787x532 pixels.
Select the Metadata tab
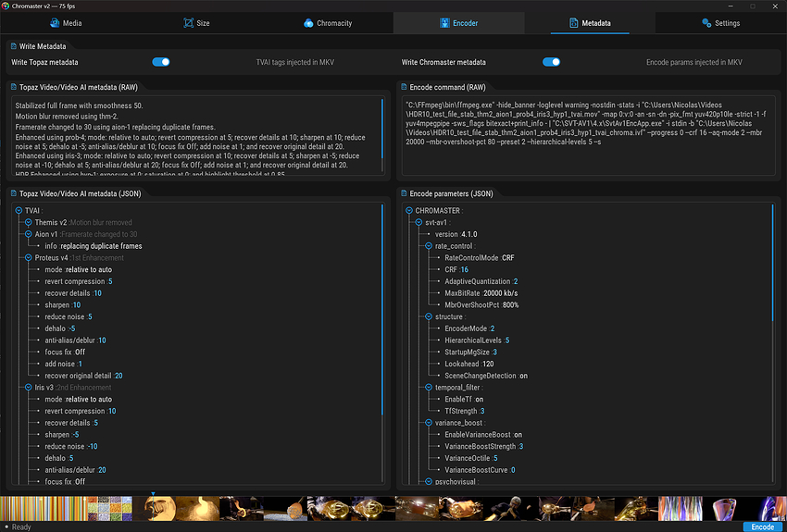[x=590, y=23]
